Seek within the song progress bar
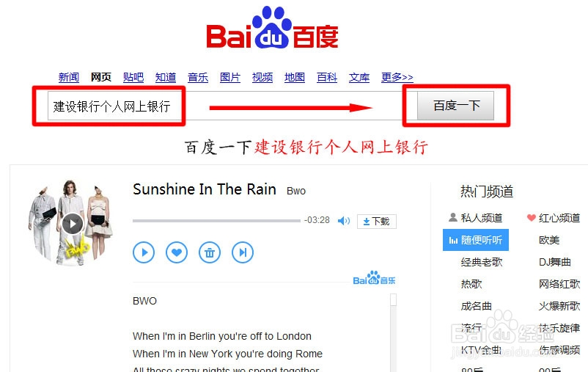Image resolution: width=588 pixels, height=372 pixels. [216, 221]
